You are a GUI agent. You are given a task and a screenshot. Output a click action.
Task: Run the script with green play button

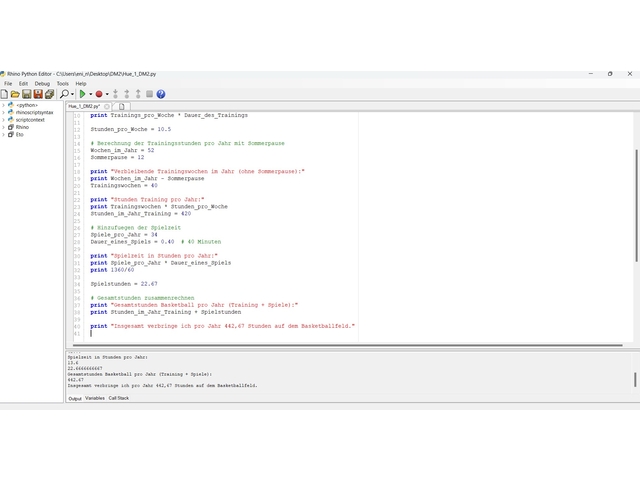(x=82, y=94)
